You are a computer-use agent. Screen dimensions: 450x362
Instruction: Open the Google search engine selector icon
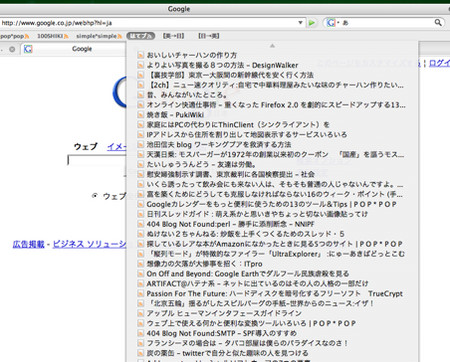[331, 23]
